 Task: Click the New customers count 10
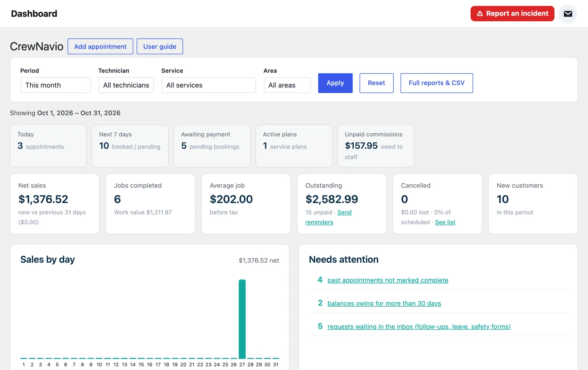(503, 199)
